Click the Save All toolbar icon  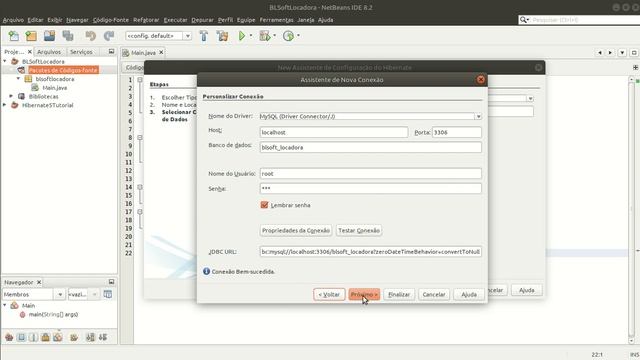[68, 36]
